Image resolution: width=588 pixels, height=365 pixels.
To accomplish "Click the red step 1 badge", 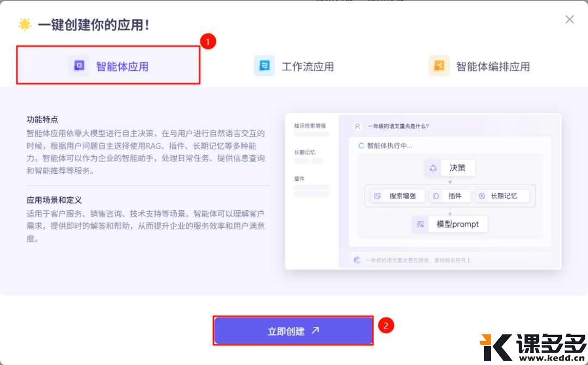I will (208, 41).
